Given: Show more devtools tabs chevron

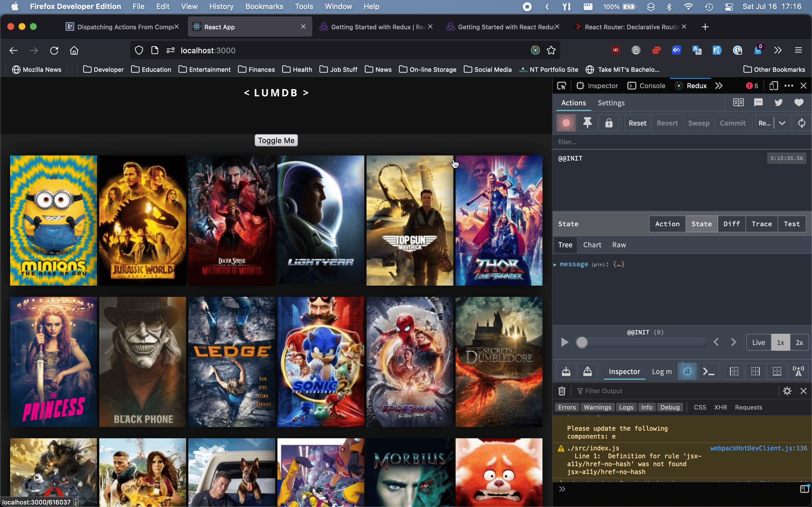Looking at the screenshot, I should [719, 86].
